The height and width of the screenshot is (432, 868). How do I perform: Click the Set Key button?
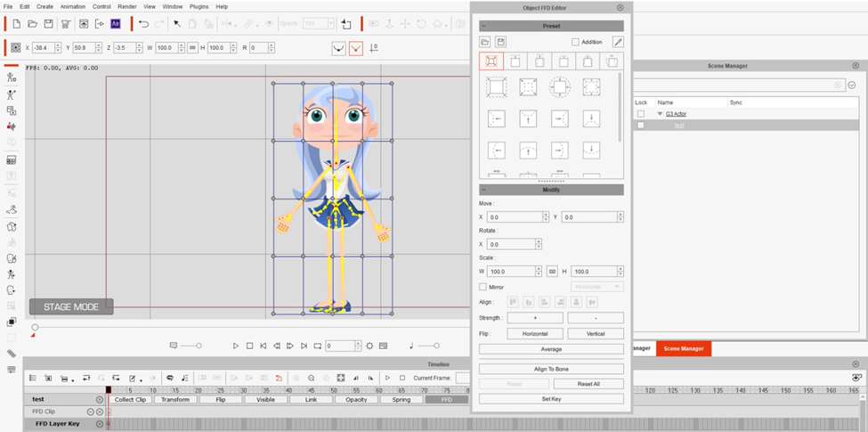551,399
